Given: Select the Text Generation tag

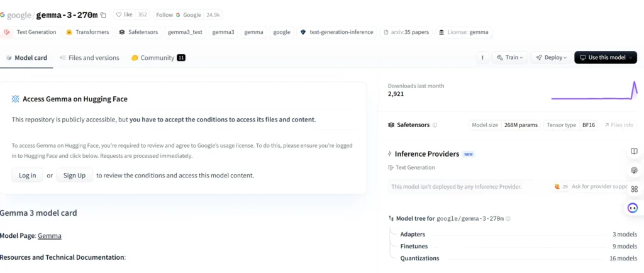Looking at the screenshot, I should pos(31,32).
